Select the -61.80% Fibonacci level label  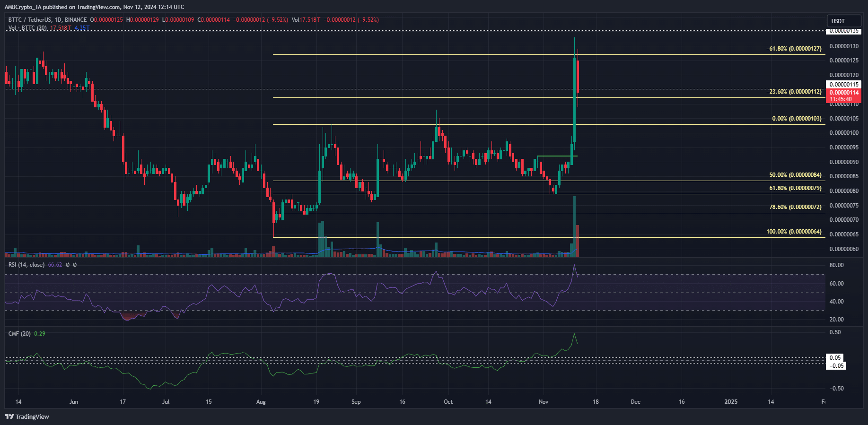pos(793,49)
